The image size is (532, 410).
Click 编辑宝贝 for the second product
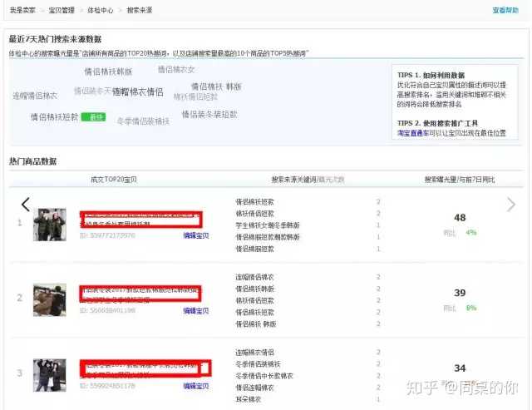(196, 311)
